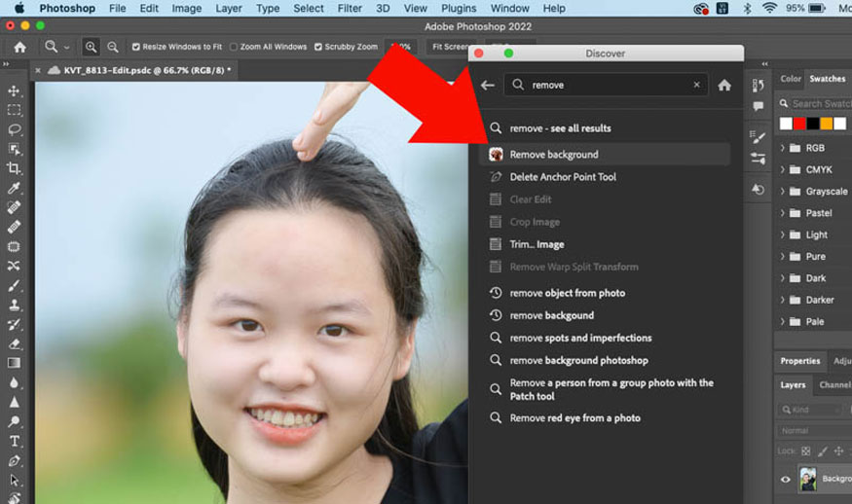
Task: Pick the red color swatch
Action: 799,124
